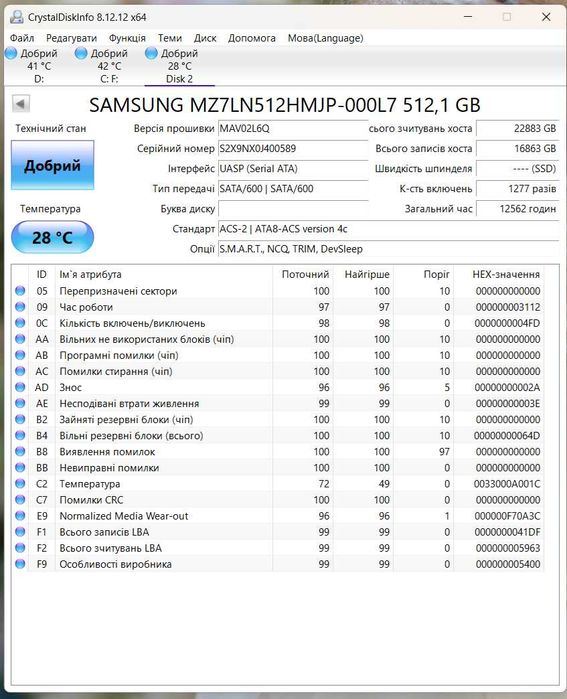Click the Поточний column header

pyautogui.click(x=303, y=274)
